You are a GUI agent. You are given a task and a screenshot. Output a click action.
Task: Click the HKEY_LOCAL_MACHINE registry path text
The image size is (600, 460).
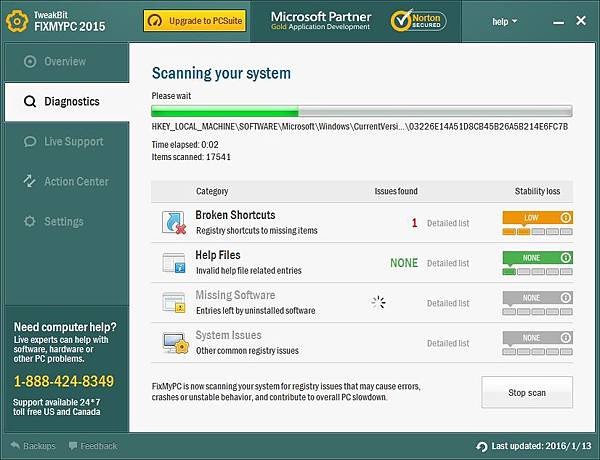click(360, 127)
